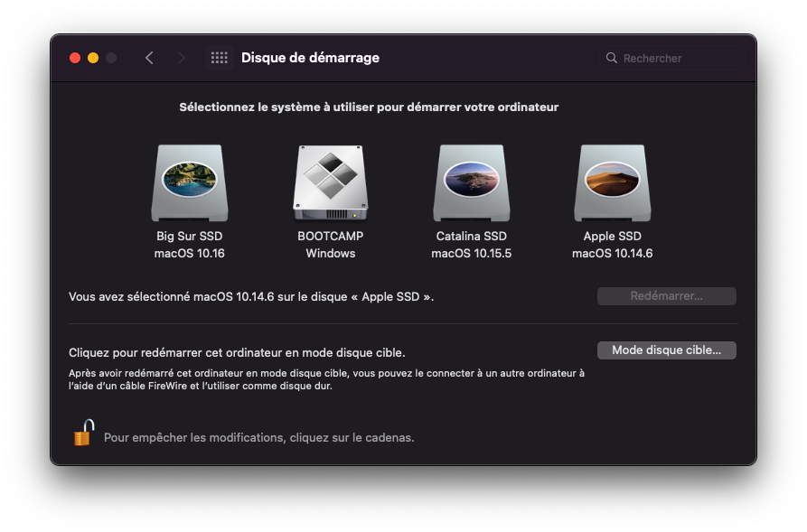The image size is (807, 532).
Task: Click 'Cliquez pour redémarrer cet ordinateur' text
Action: [x=237, y=352]
